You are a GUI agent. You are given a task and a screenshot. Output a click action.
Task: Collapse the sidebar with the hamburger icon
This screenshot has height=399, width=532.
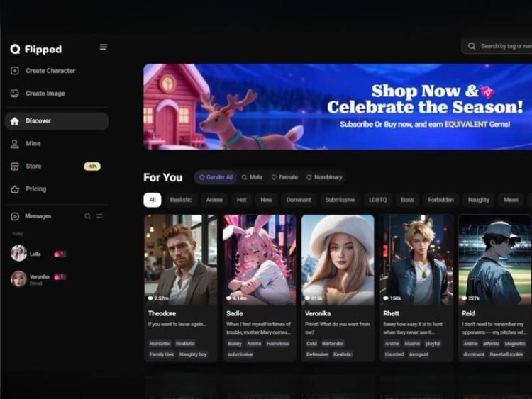coord(104,47)
